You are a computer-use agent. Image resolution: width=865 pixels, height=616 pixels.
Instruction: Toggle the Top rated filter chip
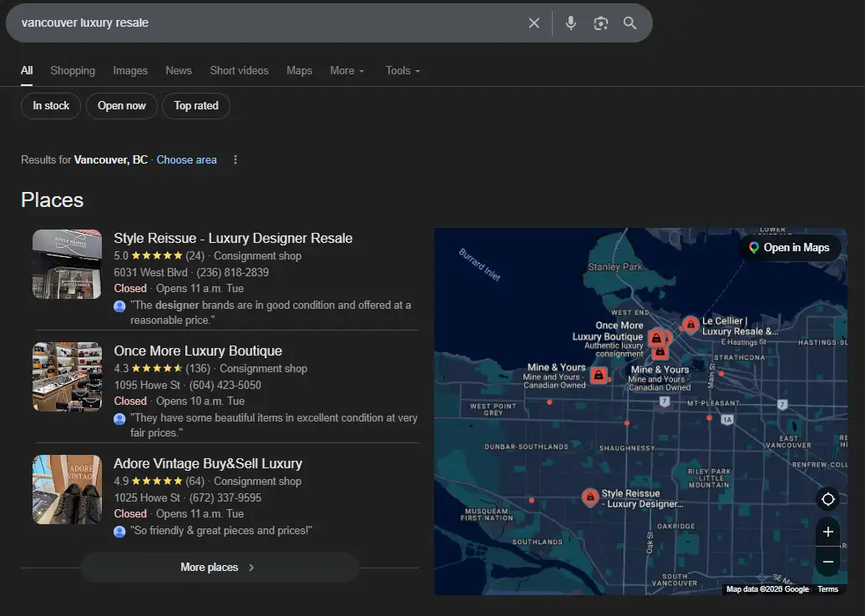click(196, 106)
